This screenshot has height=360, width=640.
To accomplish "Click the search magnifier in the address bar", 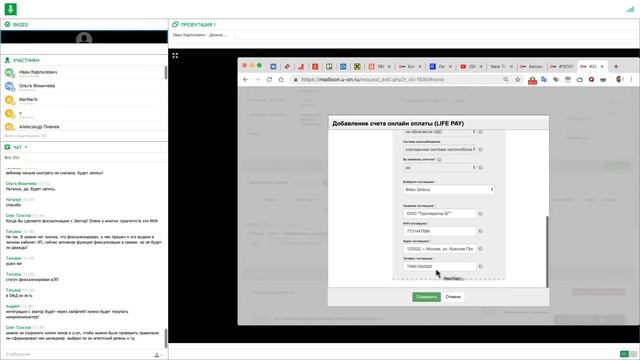I will pos(506,80).
